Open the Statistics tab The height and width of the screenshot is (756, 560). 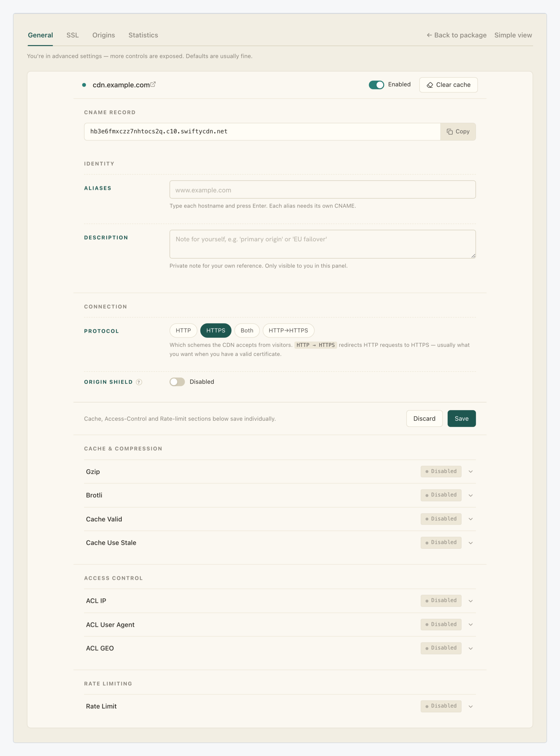pyautogui.click(x=143, y=35)
